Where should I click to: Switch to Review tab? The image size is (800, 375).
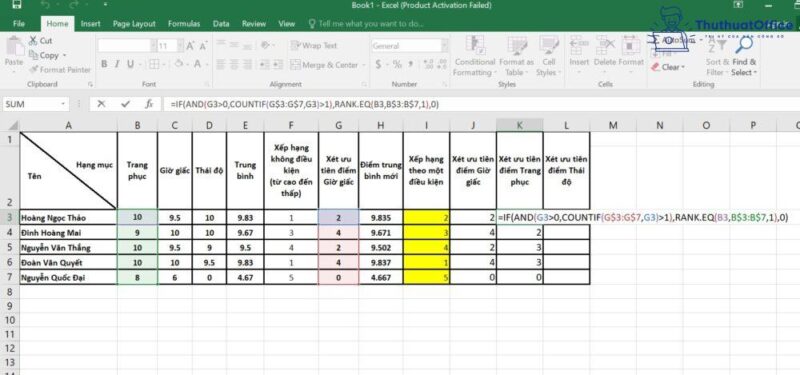point(254,23)
